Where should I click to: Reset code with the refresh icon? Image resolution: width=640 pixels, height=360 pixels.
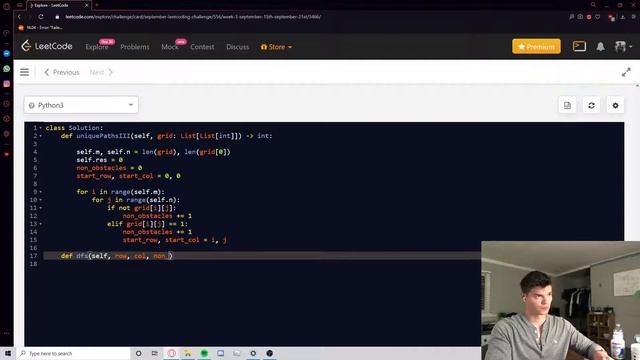591,106
